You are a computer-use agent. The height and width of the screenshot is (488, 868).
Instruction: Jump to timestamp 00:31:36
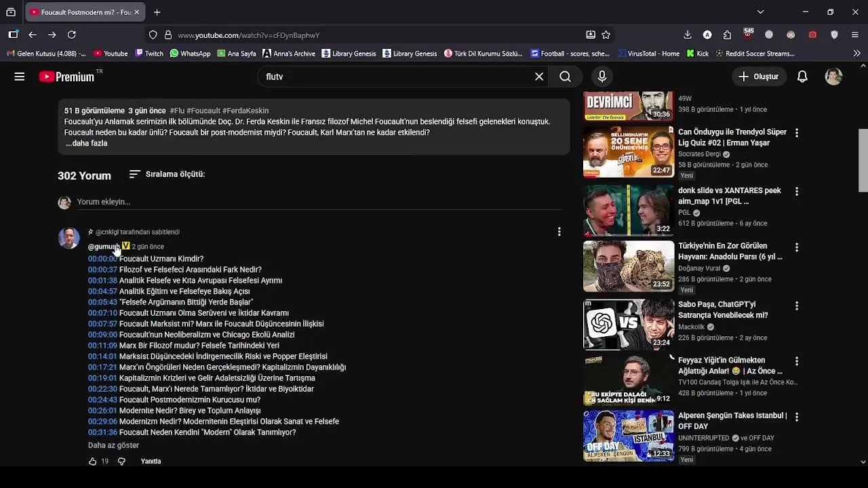(x=102, y=432)
